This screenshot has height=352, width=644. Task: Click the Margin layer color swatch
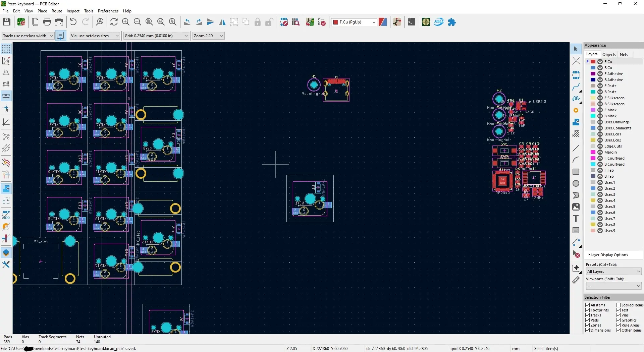(x=593, y=152)
